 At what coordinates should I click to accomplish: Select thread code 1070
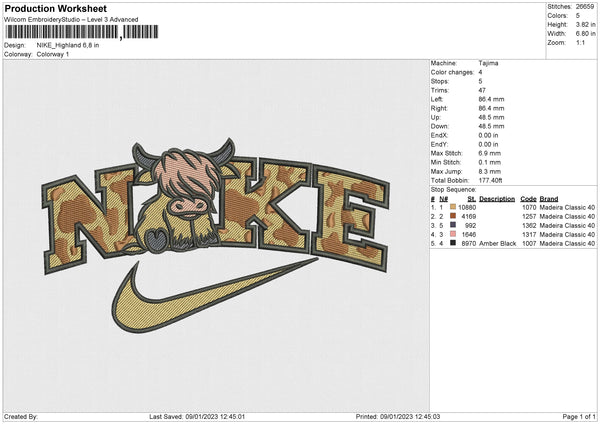pos(529,207)
